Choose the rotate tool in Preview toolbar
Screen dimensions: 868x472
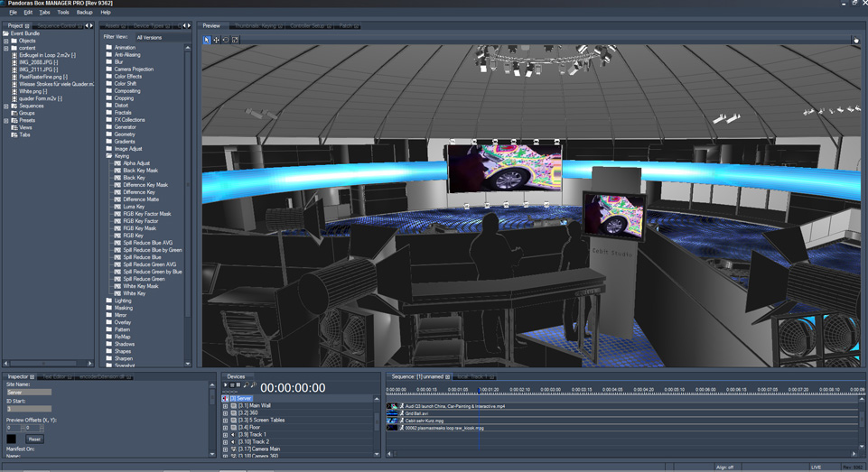[x=226, y=40]
